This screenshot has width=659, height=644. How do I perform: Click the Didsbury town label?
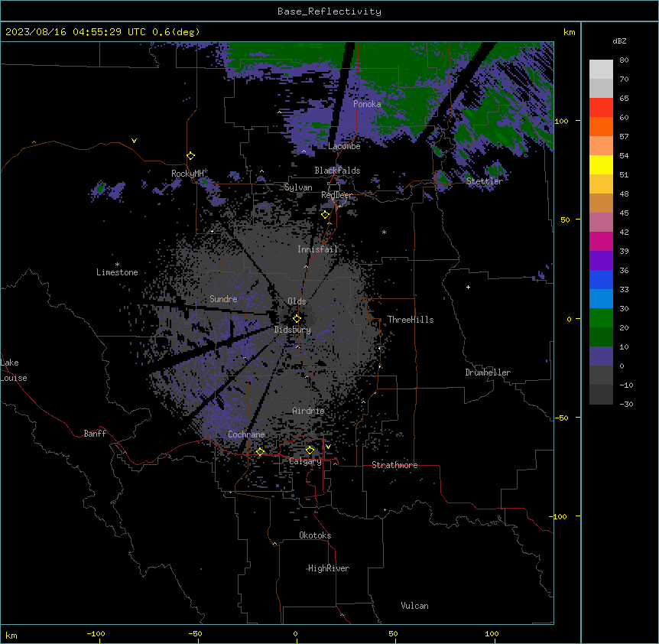click(x=293, y=330)
